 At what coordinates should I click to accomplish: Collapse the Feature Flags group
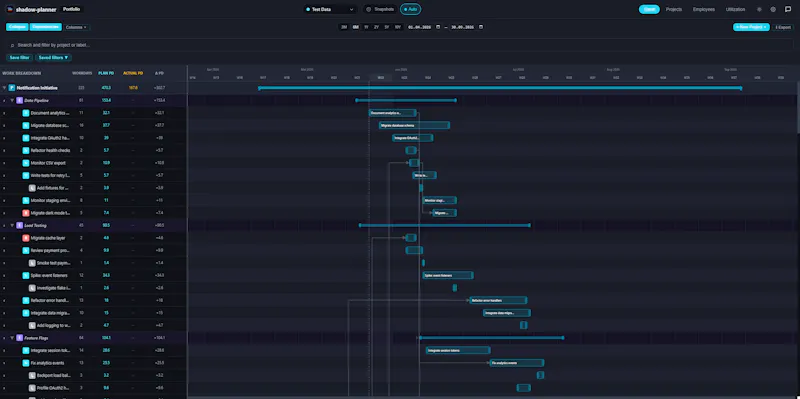[x=12, y=338]
